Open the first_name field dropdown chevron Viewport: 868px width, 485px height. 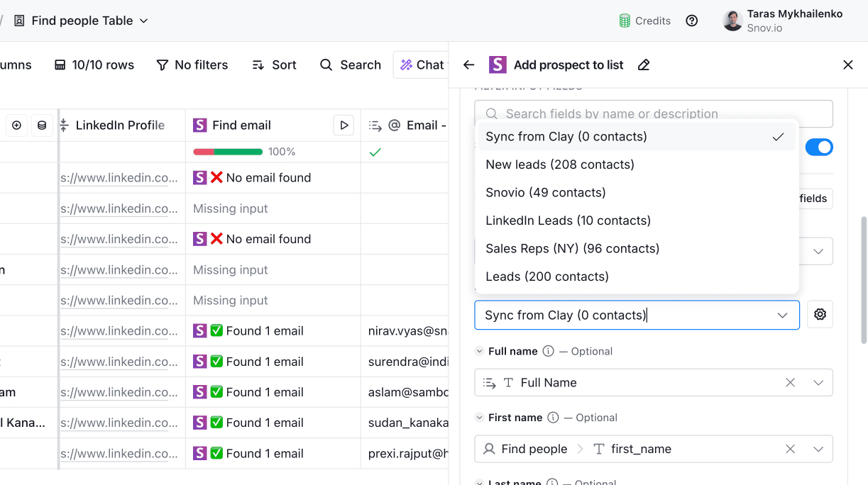pyautogui.click(x=818, y=450)
